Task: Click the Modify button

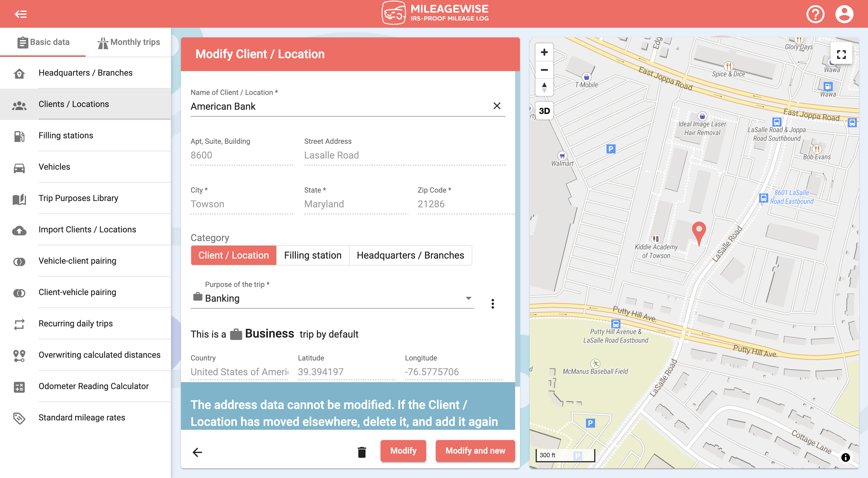Action: pos(403,451)
